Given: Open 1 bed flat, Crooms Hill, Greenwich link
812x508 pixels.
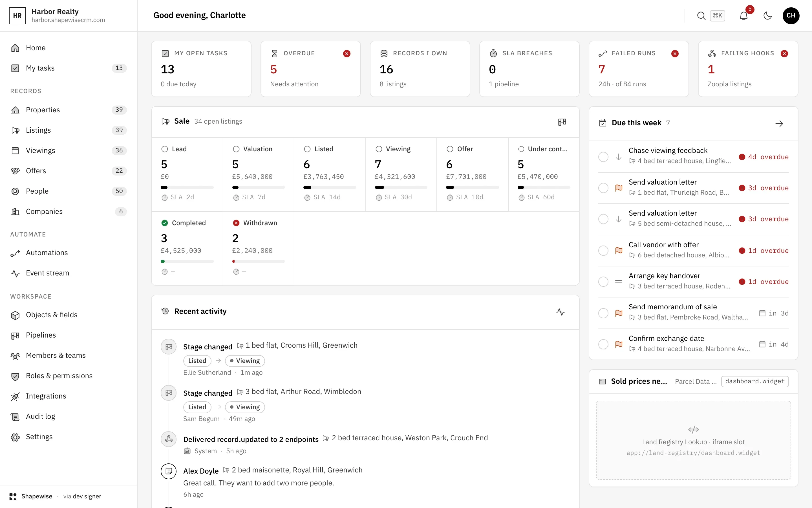Looking at the screenshot, I should [x=297, y=345].
